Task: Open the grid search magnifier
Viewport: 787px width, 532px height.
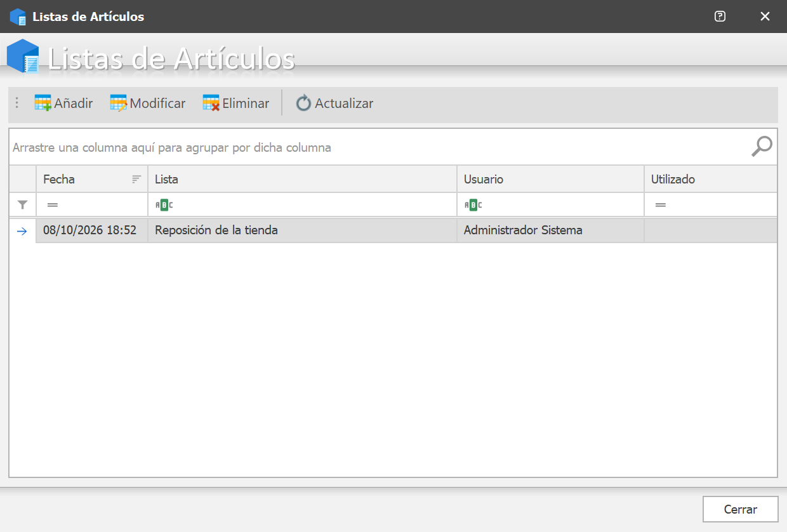Action: pyautogui.click(x=762, y=147)
